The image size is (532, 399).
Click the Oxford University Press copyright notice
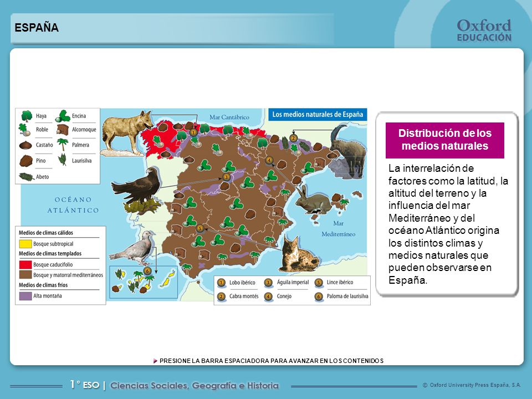click(472, 385)
